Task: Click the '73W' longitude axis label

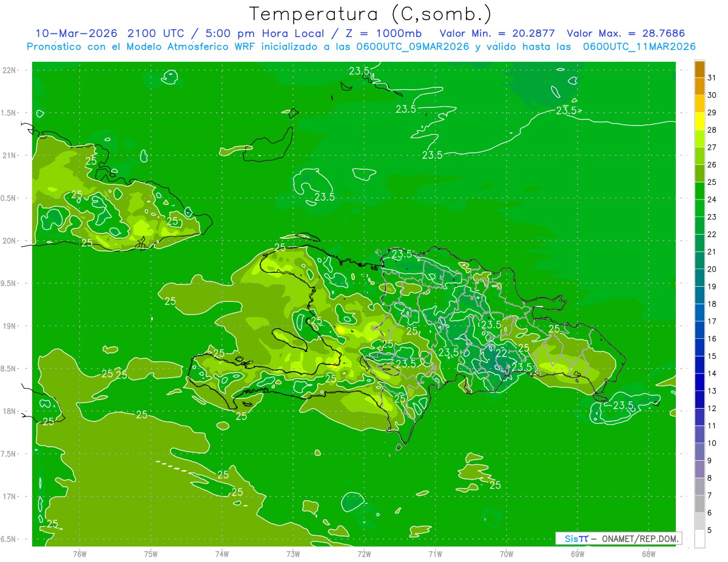Action: click(293, 554)
